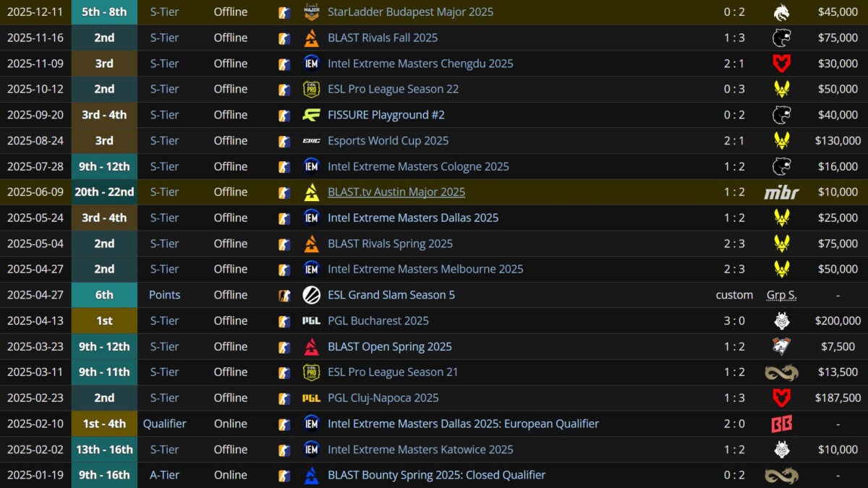Click the FISSURE Playground #2 tournament icon
The width and height of the screenshot is (868, 488).
[x=311, y=115]
